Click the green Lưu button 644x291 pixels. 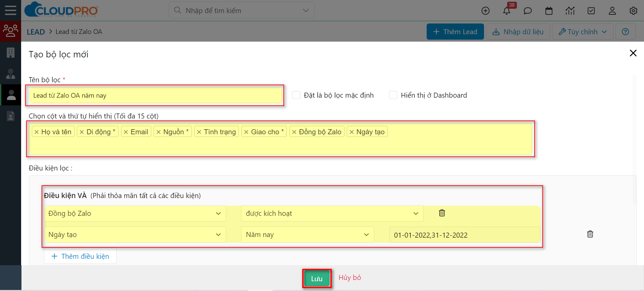click(317, 279)
